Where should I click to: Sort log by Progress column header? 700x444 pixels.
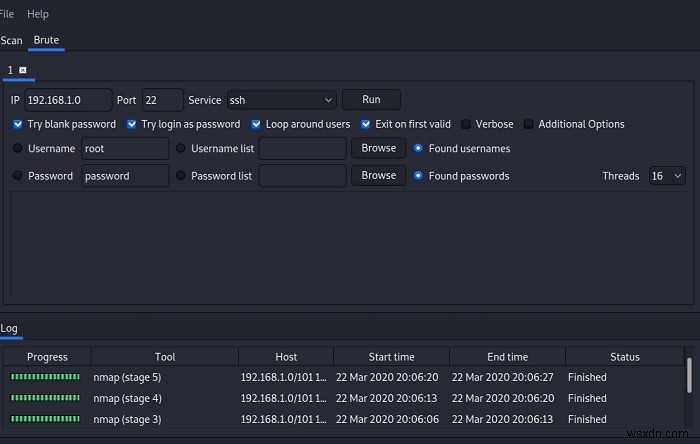pyautogui.click(x=47, y=357)
